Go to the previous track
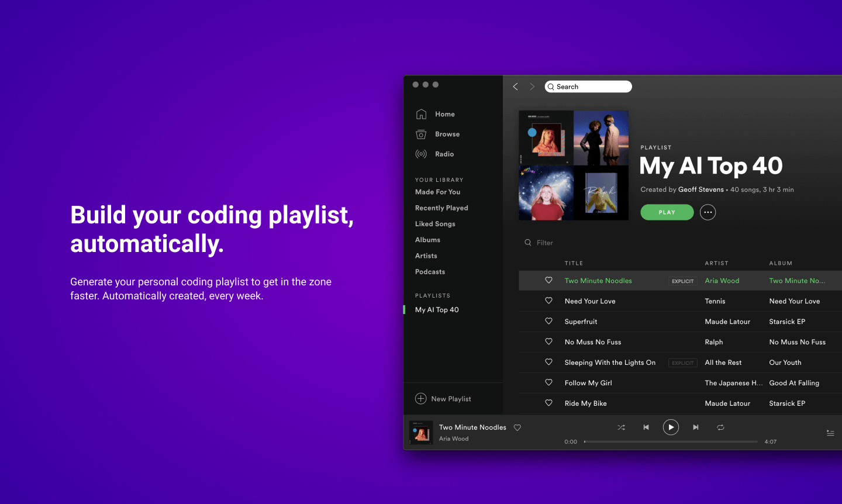 (646, 427)
